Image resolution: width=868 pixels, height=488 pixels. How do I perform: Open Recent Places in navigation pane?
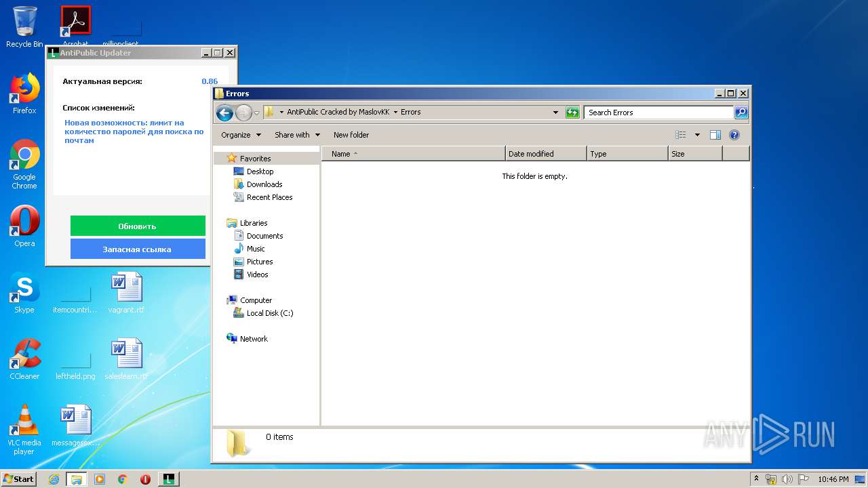coord(269,197)
